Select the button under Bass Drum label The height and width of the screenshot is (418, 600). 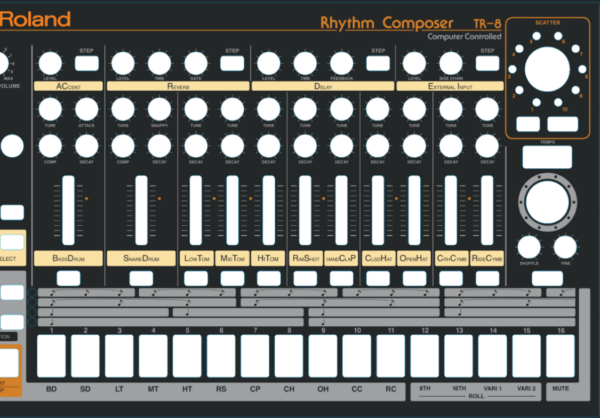68,278
